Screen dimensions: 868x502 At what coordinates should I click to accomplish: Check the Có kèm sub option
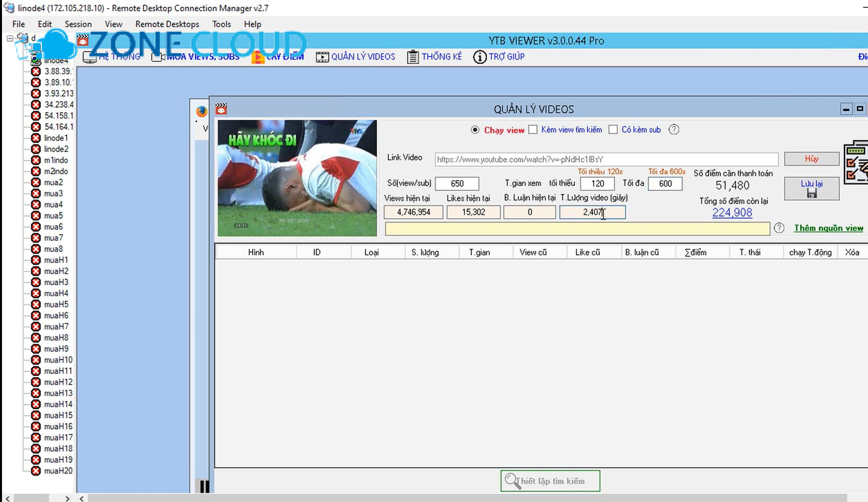pyautogui.click(x=613, y=129)
